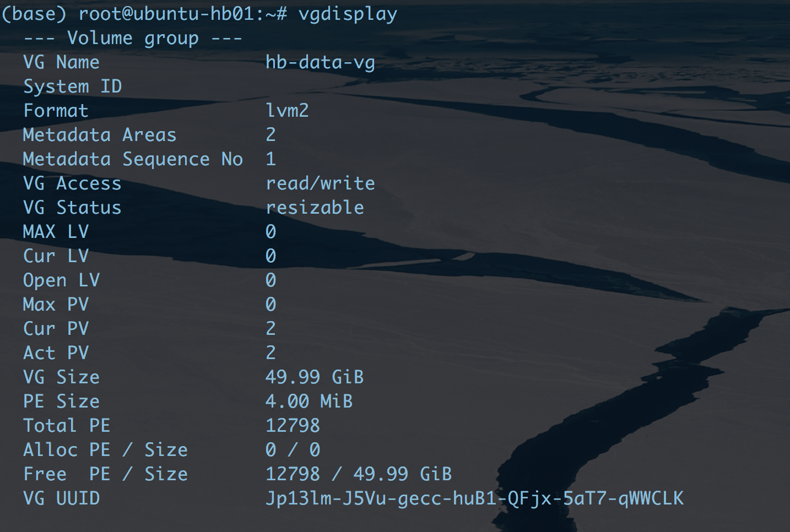790x532 pixels.
Task: Click the Free PE / Size value
Action: coord(359,474)
